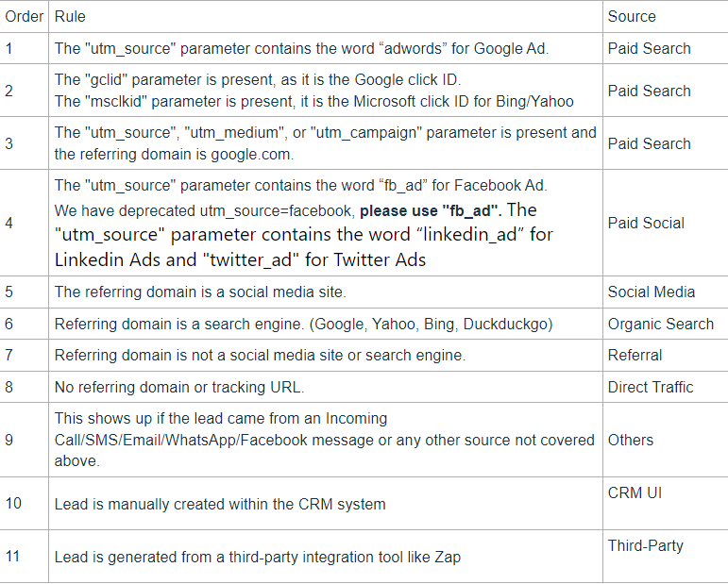
Task: Select the "No referring domain or tracking URL" rule
Action: pyautogui.click(x=192, y=387)
